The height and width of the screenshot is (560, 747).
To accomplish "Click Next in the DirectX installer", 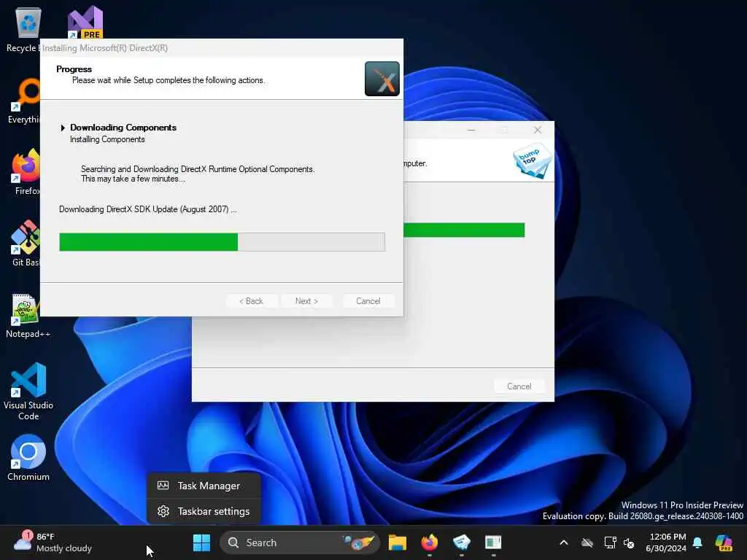I will click(x=306, y=301).
